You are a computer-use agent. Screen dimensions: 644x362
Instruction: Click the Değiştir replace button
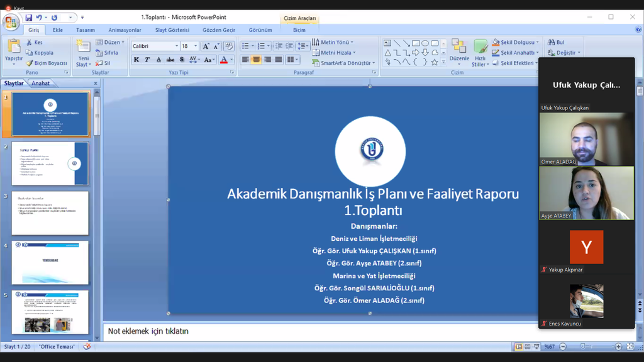(x=564, y=53)
